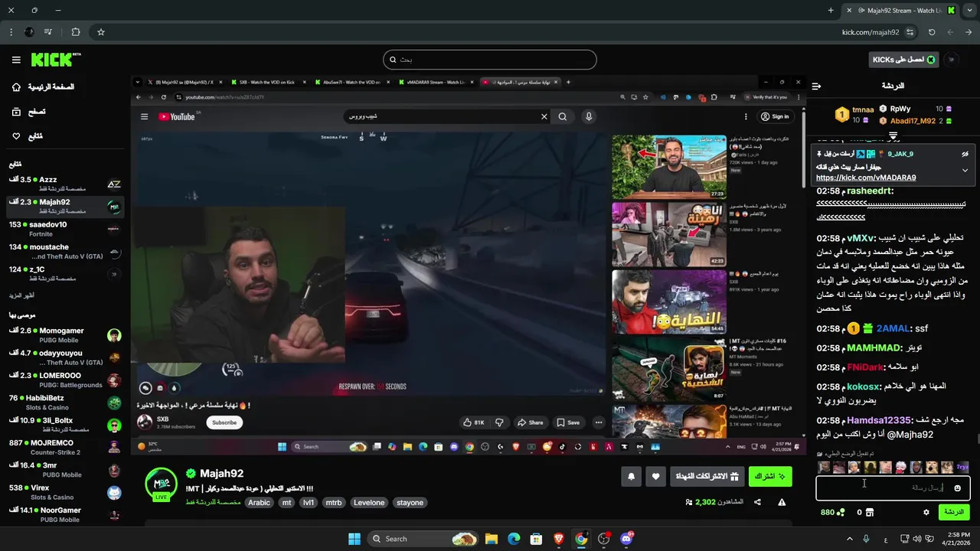The image size is (980, 551).
Task: Open Following section with heart icon
Action: tap(27, 136)
